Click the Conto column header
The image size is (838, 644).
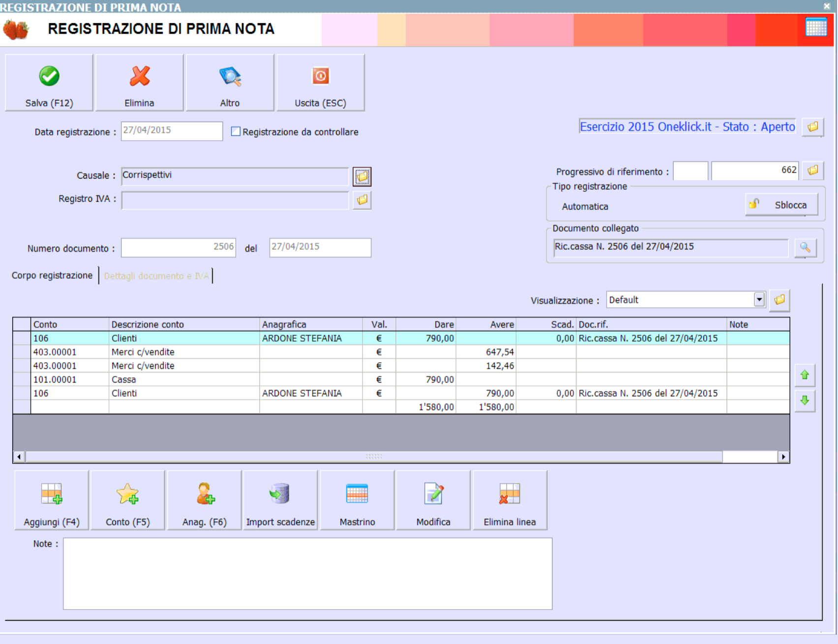click(x=70, y=324)
